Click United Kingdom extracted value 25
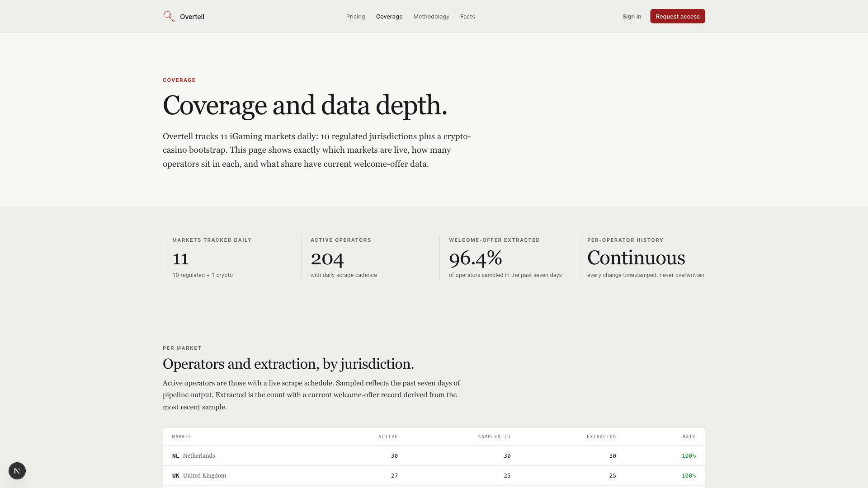 (x=613, y=476)
